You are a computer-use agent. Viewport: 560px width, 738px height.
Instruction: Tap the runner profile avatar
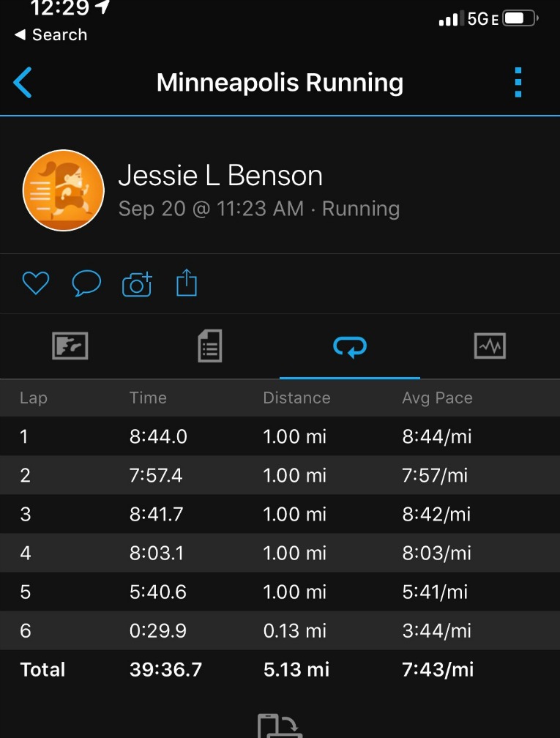pyautogui.click(x=64, y=190)
